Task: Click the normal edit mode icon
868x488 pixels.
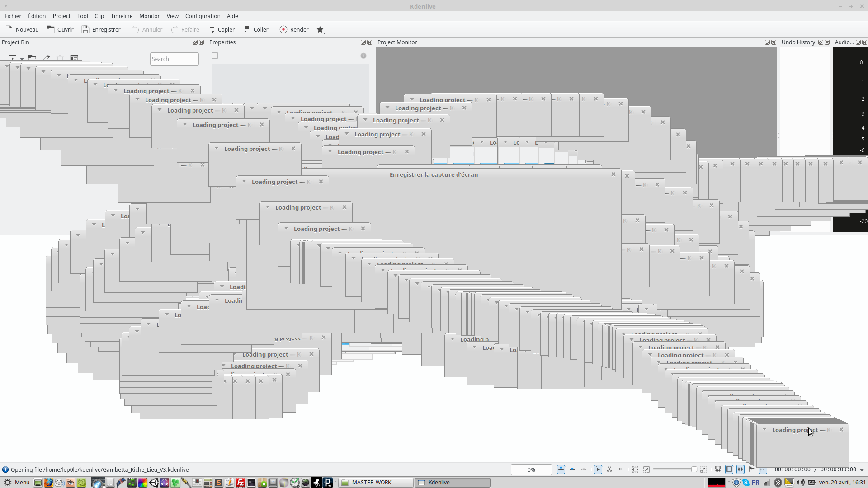Action: (x=561, y=469)
